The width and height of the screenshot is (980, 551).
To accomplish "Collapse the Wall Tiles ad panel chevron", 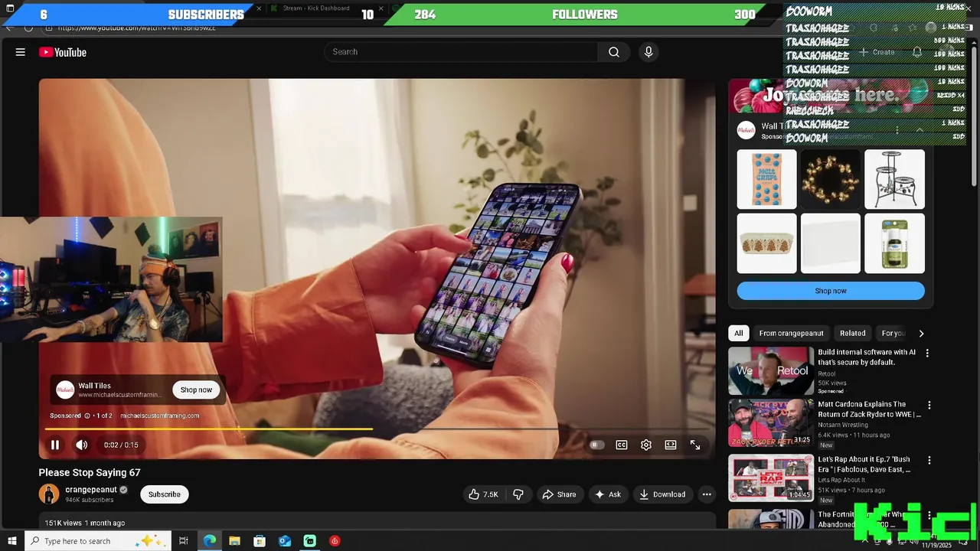I will click(920, 130).
